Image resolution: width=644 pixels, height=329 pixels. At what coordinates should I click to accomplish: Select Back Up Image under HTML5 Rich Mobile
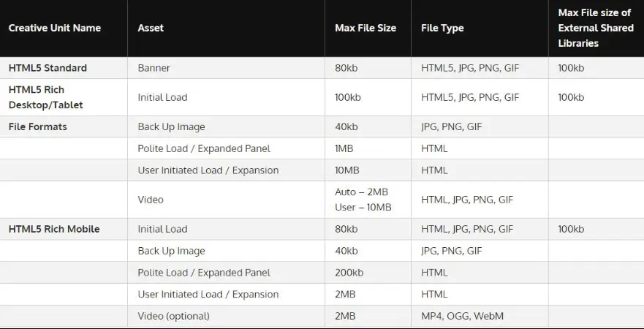[x=171, y=251]
